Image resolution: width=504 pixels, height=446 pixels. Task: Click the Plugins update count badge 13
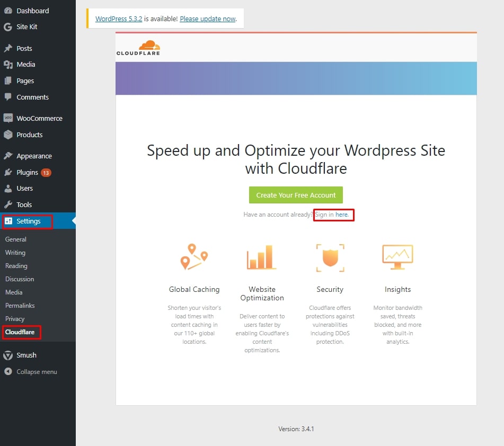pos(46,173)
